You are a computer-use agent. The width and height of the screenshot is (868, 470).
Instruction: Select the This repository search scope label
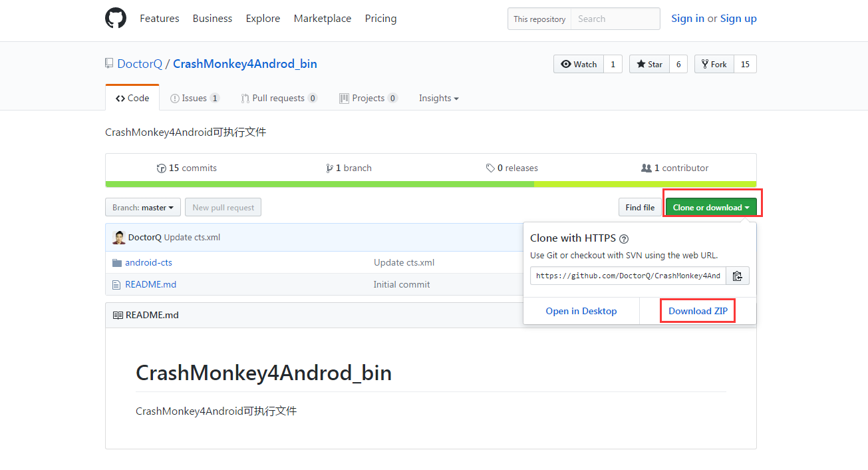pos(539,19)
